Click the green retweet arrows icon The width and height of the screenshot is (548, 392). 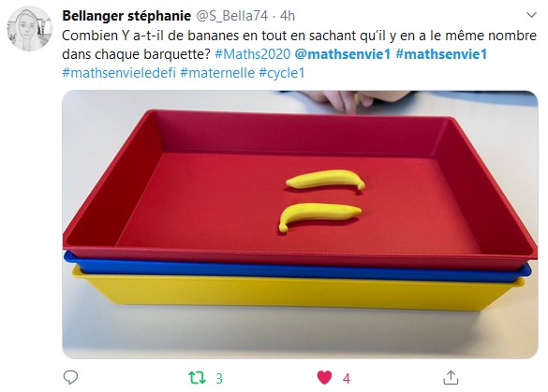pyautogui.click(x=198, y=378)
